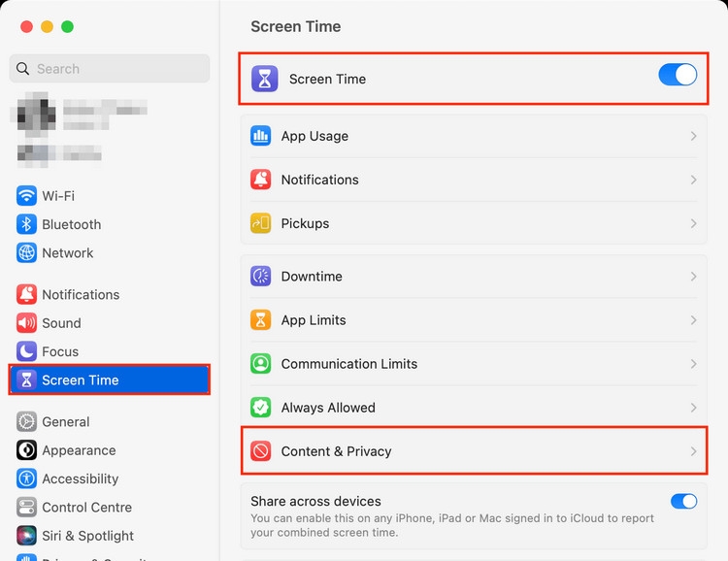The height and width of the screenshot is (561, 728).
Task: Click the magnifying glass search icon
Action: tap(22, 69)
